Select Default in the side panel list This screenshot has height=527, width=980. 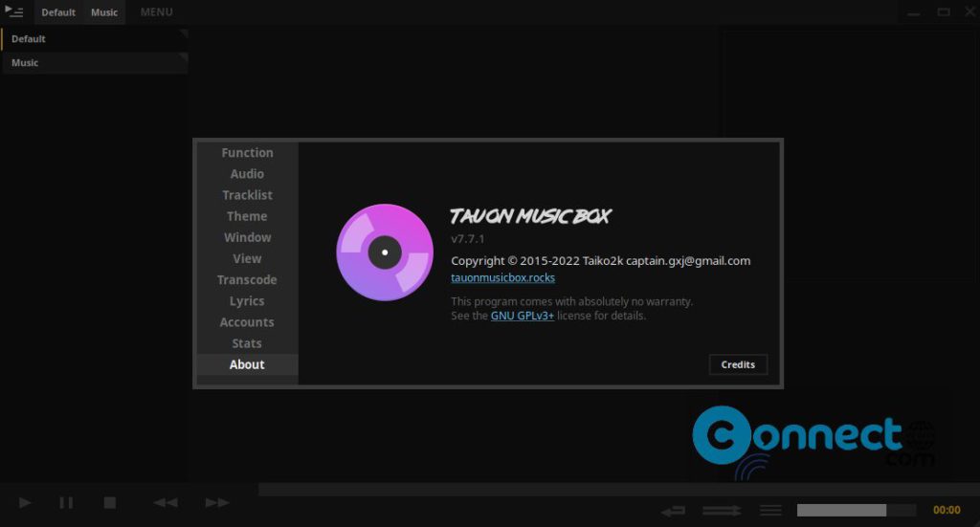[x=95, y=38]
